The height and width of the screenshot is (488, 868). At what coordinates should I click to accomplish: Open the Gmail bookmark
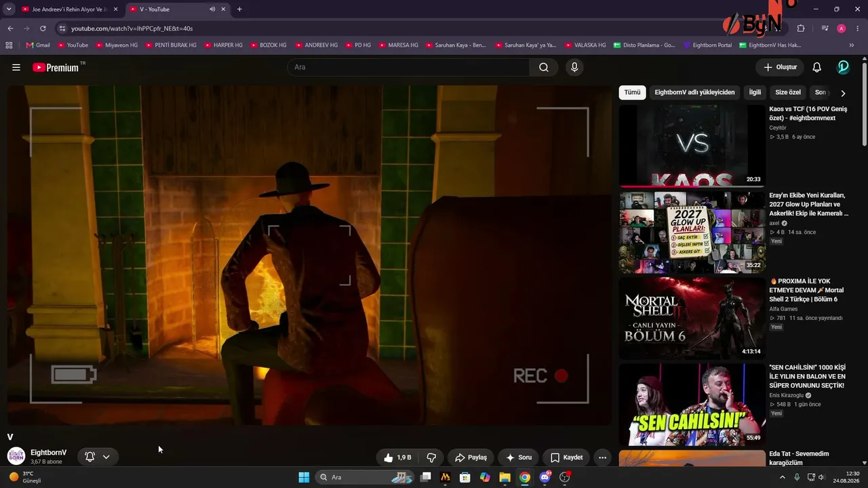[x=38, y=45]
